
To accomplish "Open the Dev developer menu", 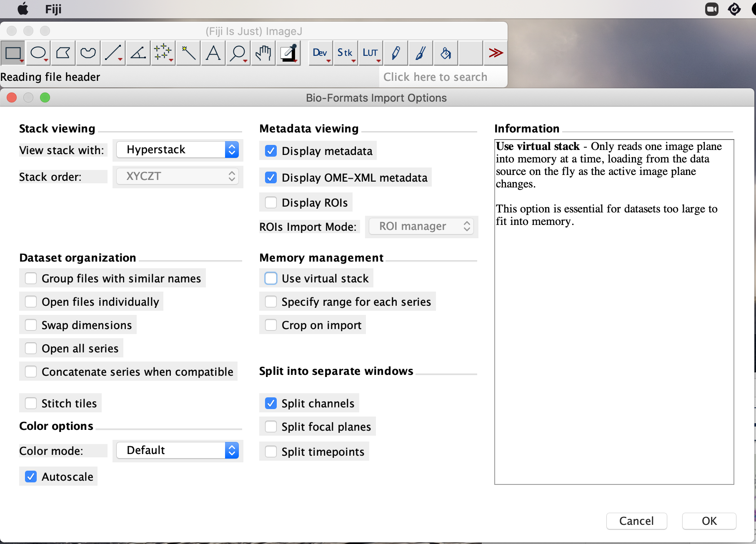I will 320,53.
